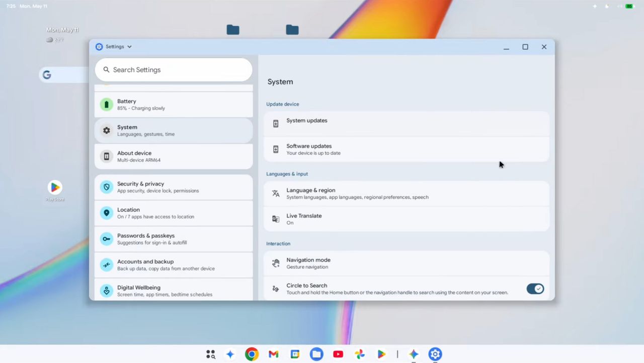This screenshot has height=363, width=644.
Task: Open Live Translate settings
Action: 407,219
